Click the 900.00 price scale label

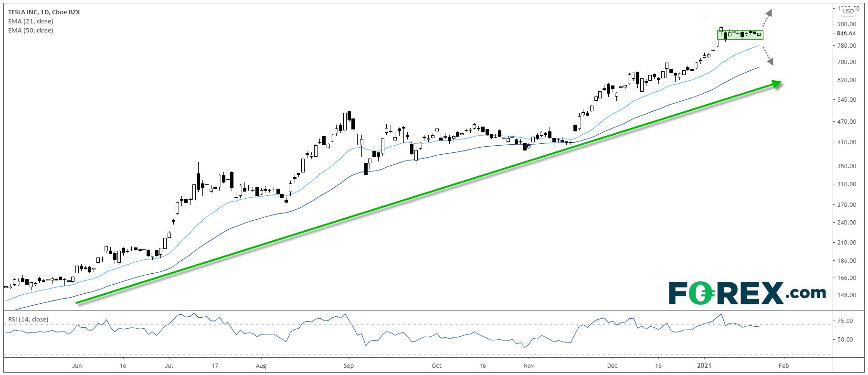pyautogui.click(x=847, y=24)
